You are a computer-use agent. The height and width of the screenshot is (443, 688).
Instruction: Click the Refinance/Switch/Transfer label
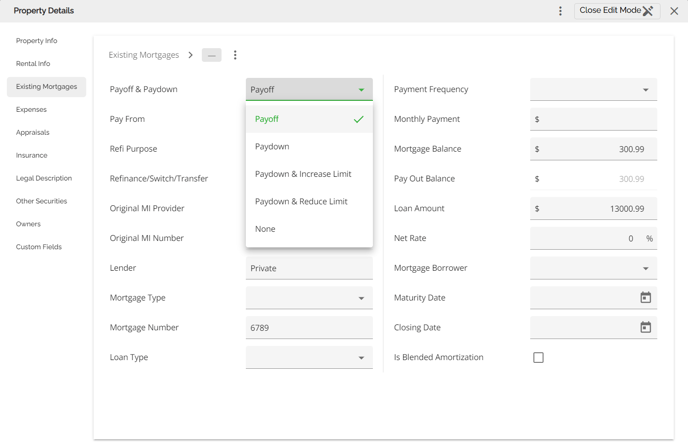[159, 179]
